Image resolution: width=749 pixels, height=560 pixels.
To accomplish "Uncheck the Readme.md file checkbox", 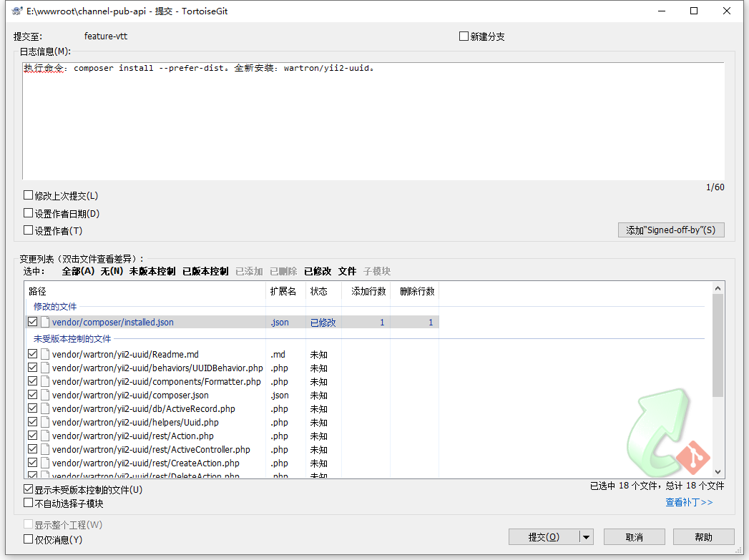I will coord(32,354).
